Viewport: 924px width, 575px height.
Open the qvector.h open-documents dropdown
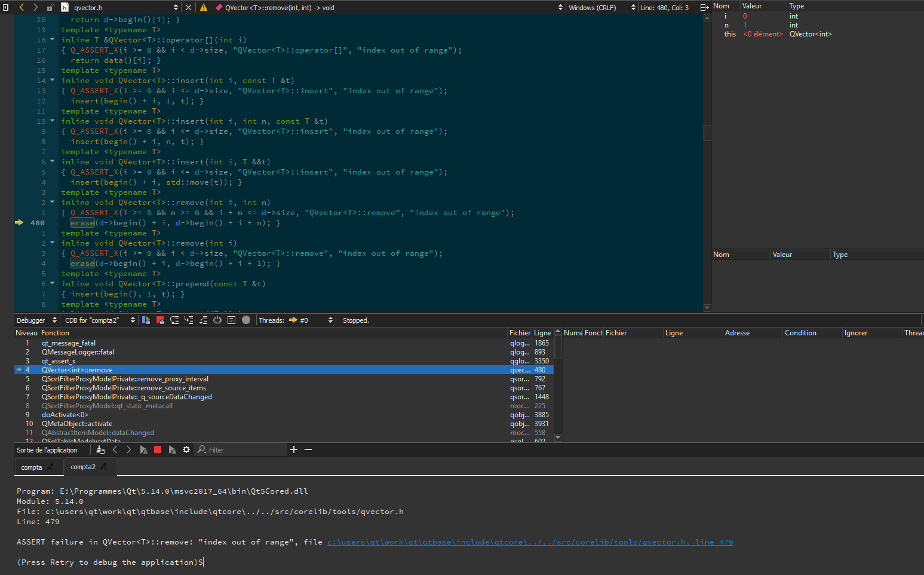(x=176, y=8)
